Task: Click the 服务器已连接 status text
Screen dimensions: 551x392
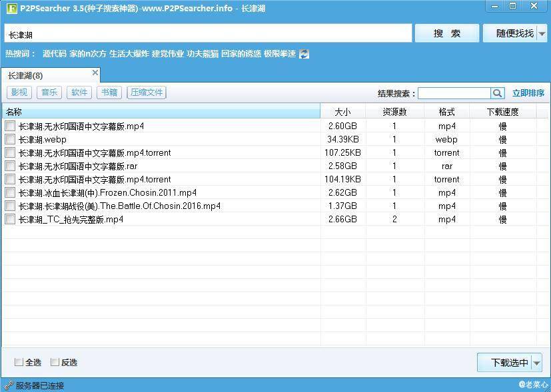Action: [40, 386]
